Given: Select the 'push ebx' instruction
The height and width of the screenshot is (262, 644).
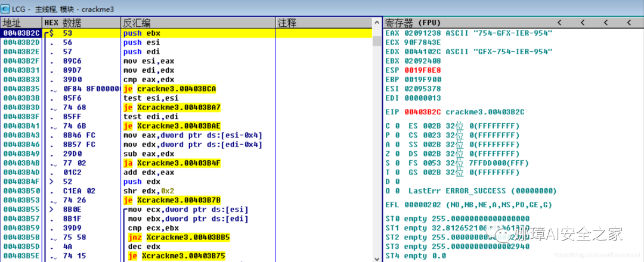Looking at the screenshot, I should tap(142, 33).
